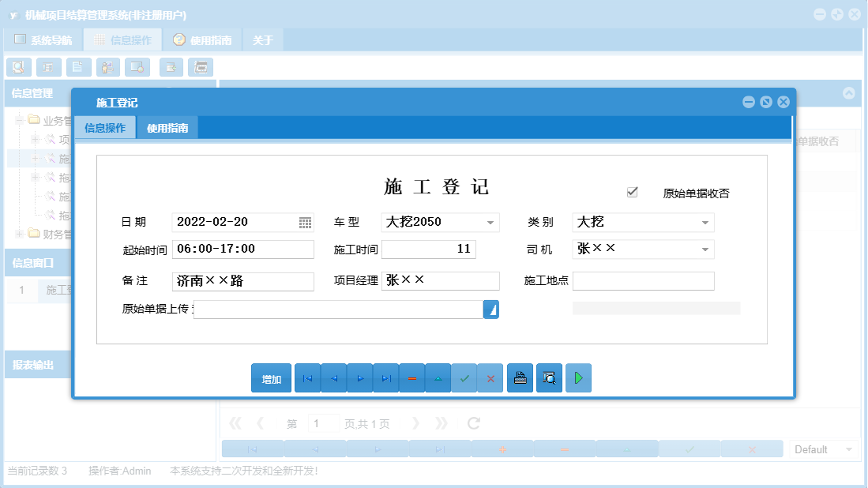Select the magnifier search icon in the top toolbar
Image resolution: width=868 pixels, height=488 pixels.
coord(19,67)
